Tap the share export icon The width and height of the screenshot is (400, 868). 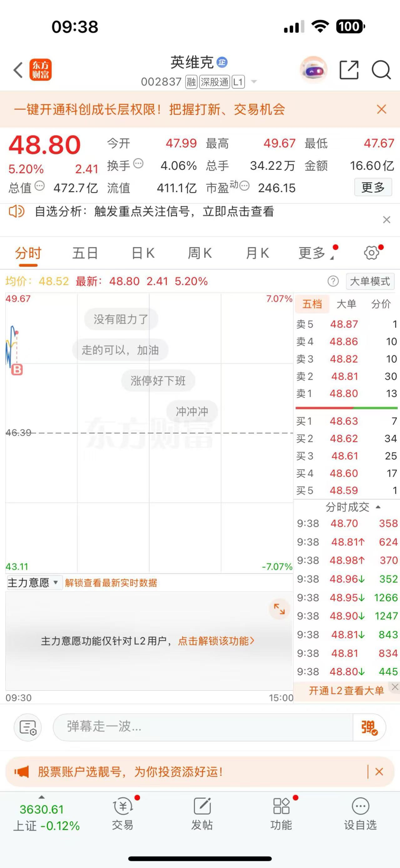click(x=349, y=70)
